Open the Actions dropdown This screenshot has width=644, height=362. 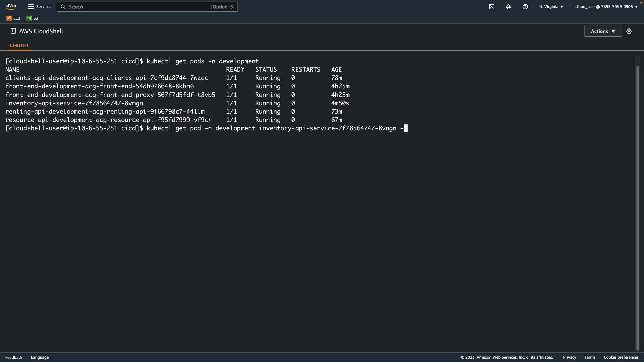tap(602, 31)
